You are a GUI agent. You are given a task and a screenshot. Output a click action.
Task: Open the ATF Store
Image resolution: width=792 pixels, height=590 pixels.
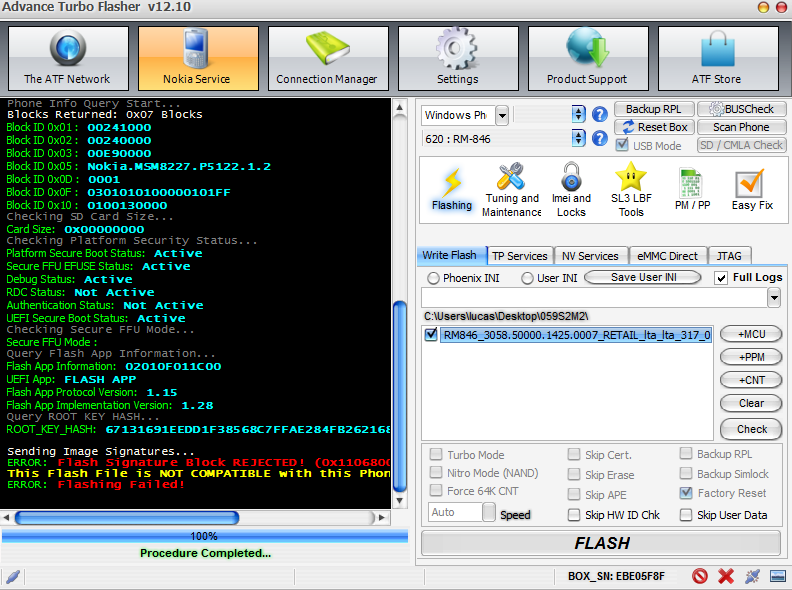717,58
